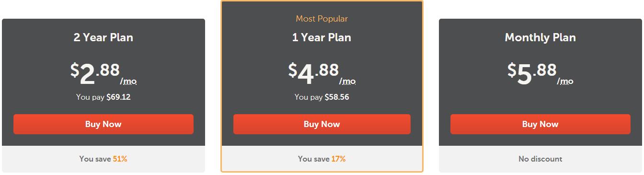
Task: Click the /mo abbreviation under the 1 Year price
Action: (x=347, y=82)
